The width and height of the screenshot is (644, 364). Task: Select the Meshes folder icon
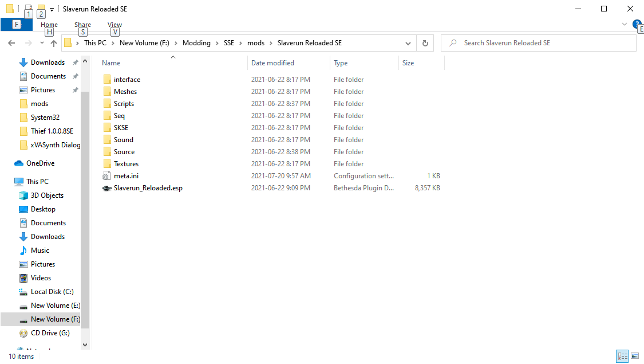tap(107, 91)
